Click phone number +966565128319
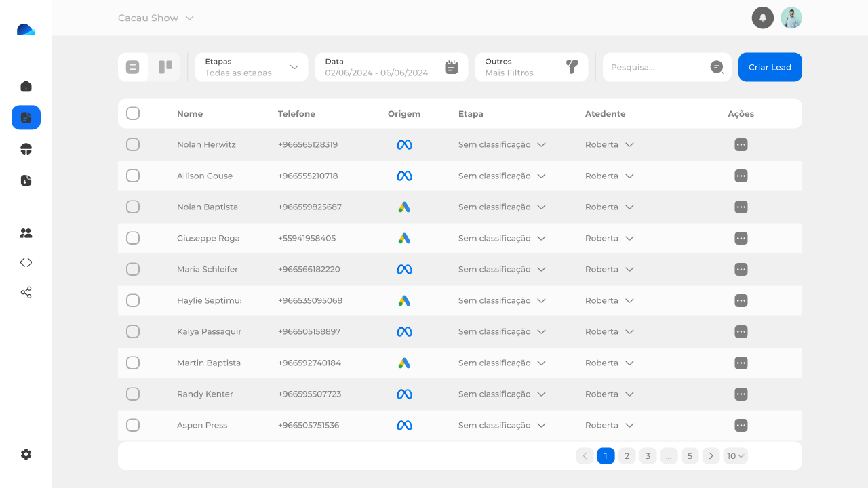The width and height of the screenshot is (868, 488). (x=308, y=144)
